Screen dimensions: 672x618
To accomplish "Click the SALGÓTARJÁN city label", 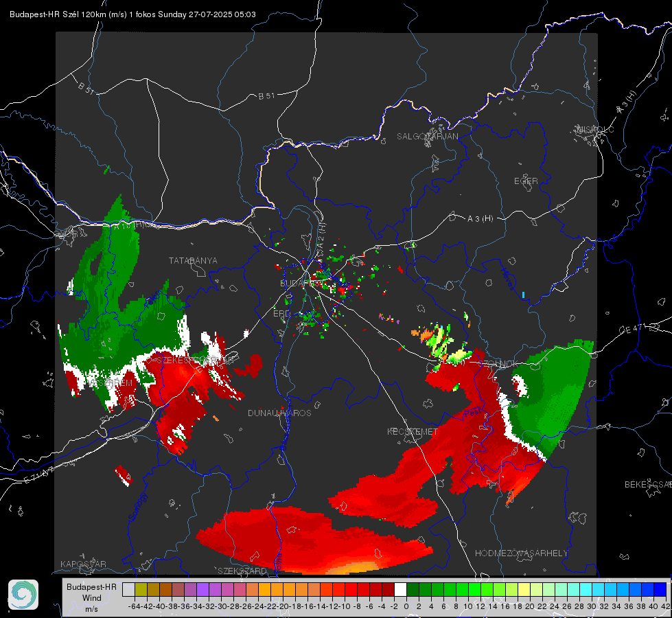I will pos(427,137).
